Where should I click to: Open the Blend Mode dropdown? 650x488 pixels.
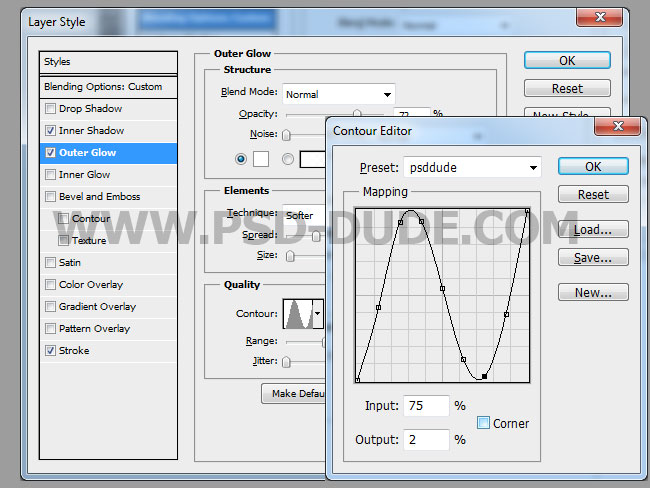[339, 94]
